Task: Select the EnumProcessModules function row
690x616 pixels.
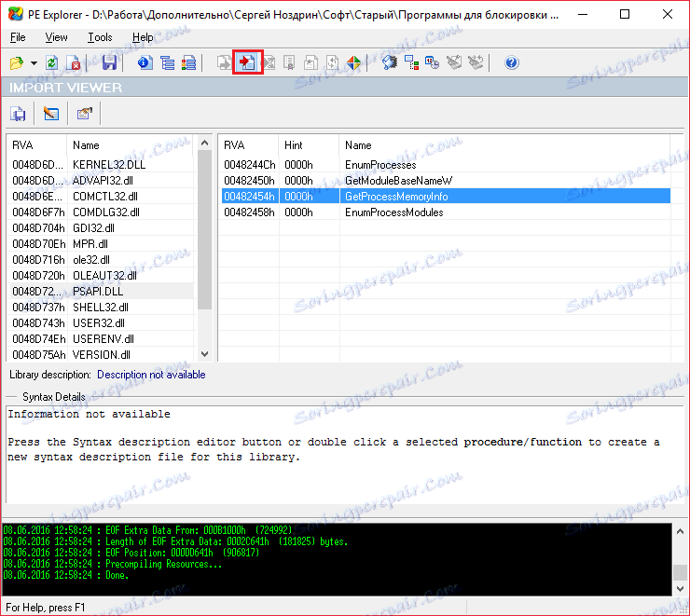Action: (x=446, y=212)
